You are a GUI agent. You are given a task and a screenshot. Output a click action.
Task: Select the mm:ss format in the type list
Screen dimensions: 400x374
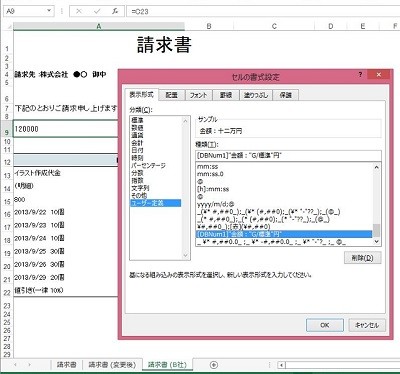[x=284, y=166]
